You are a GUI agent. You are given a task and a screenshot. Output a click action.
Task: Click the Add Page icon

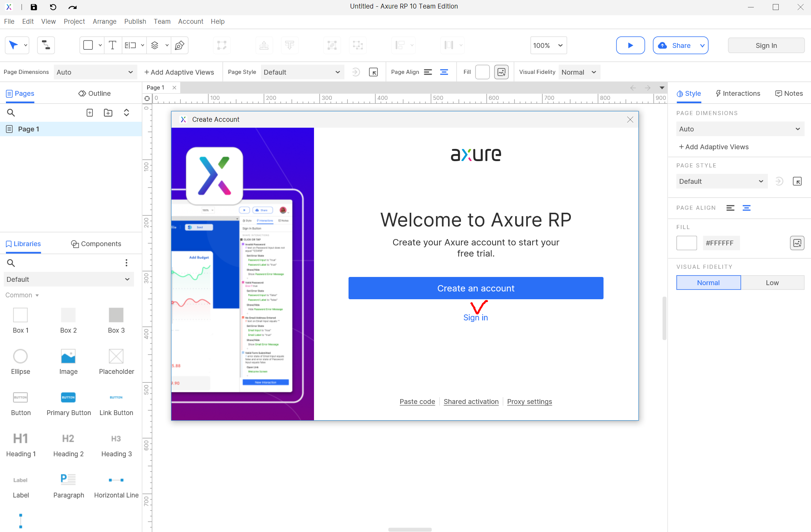coord(89,112)
